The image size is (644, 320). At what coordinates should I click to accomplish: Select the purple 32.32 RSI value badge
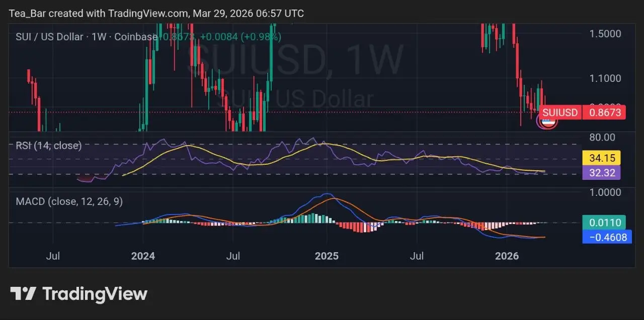coord(602,172)
